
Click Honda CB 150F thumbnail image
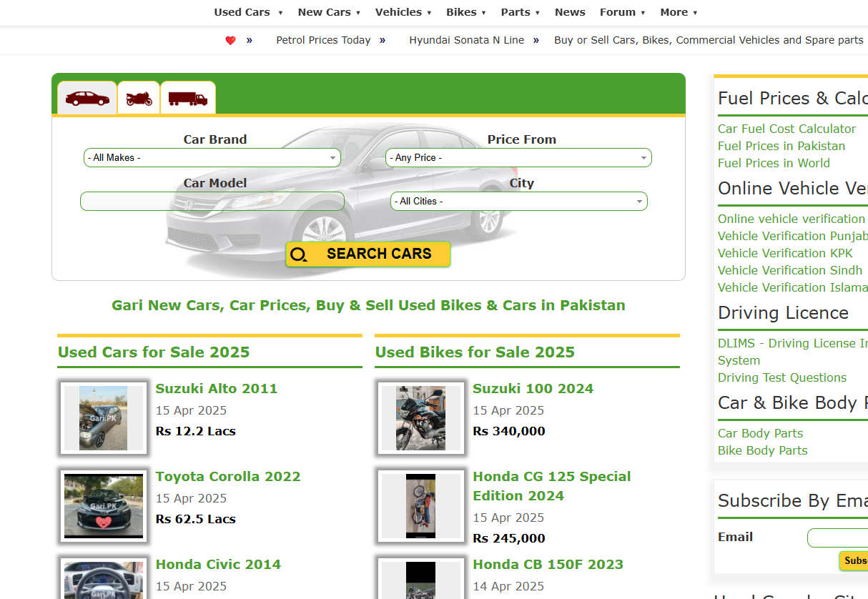(x=421, y=578)
